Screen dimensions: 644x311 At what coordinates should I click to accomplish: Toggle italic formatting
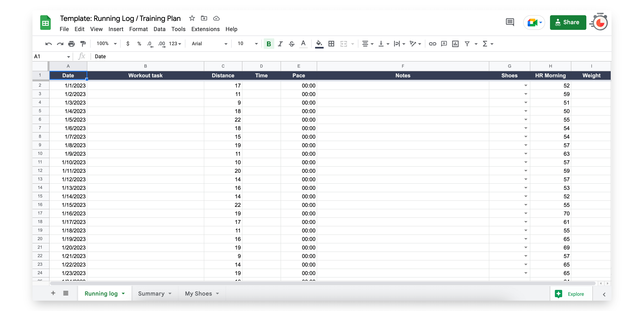[280, 43]
